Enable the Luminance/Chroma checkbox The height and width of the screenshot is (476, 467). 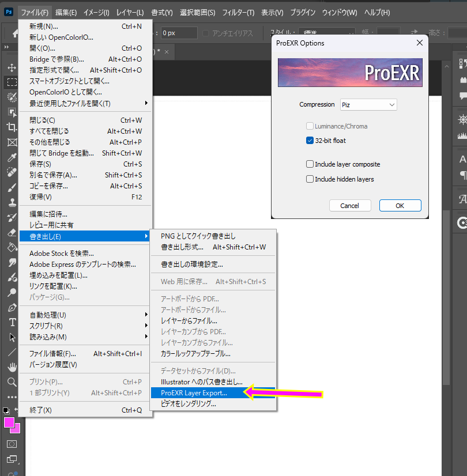(x=310, y=126)
